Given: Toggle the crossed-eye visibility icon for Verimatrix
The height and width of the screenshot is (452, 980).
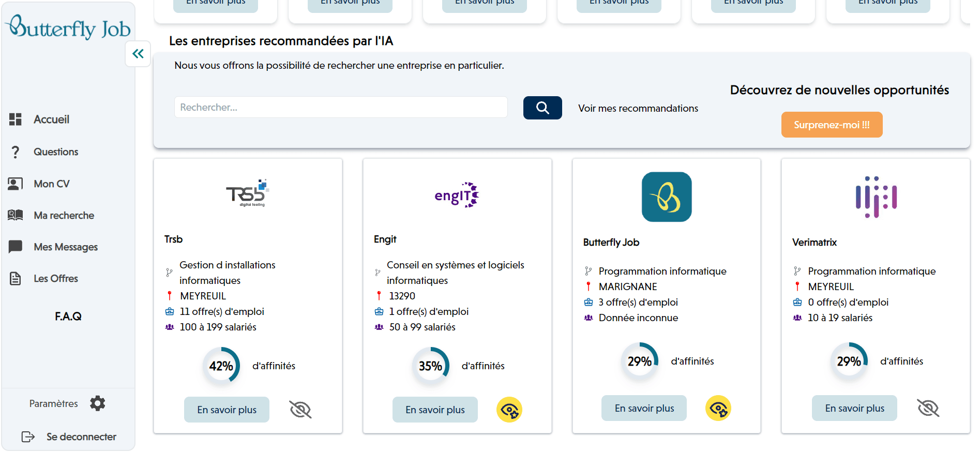Looking at the screenshot, I should (928, 408).
